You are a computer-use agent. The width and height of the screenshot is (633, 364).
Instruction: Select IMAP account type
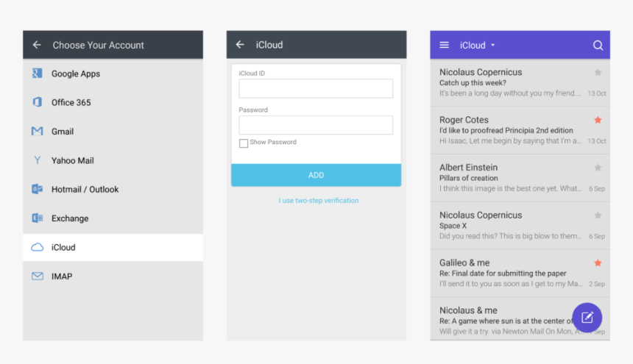(x=113, y=276)
